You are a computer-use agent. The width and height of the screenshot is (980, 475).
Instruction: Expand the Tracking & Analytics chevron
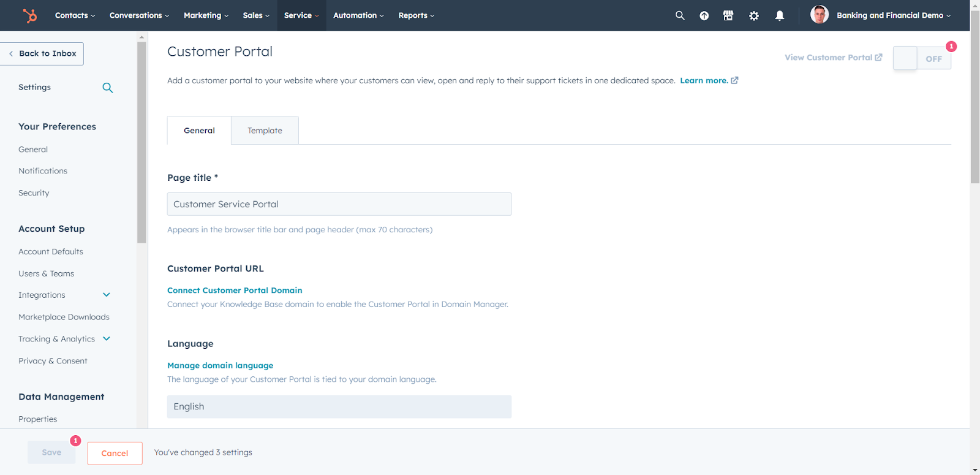(107, 338)
